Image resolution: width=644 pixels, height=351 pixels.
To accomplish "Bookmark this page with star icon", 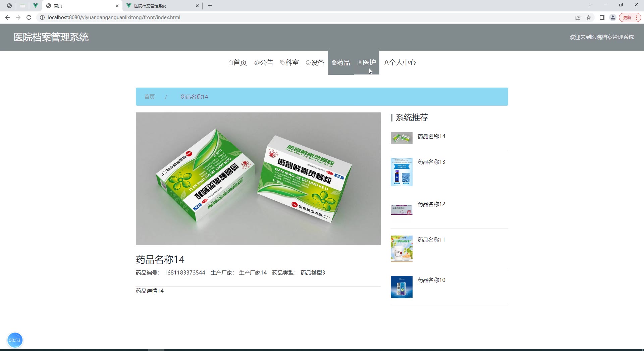I will coord(589,17).
